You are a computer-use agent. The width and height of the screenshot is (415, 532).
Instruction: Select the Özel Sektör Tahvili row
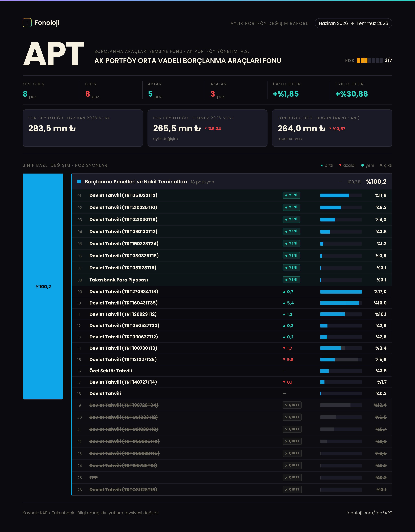[x=232, y=371]
